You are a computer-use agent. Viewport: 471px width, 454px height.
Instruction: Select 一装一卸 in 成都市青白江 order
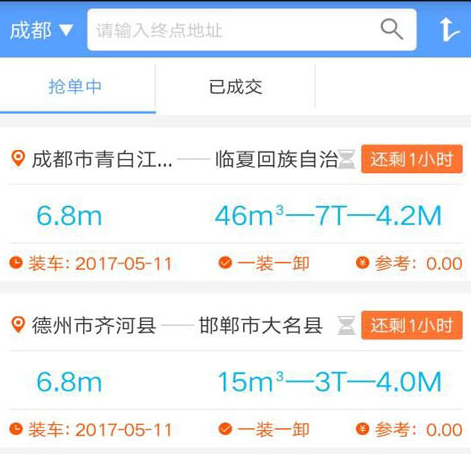[273, 264]
